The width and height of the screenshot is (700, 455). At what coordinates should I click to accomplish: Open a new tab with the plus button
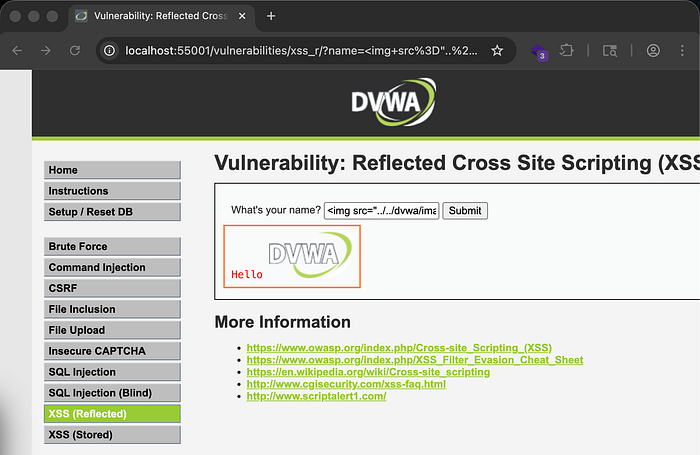pyautogui.click(x=271, y=16)
